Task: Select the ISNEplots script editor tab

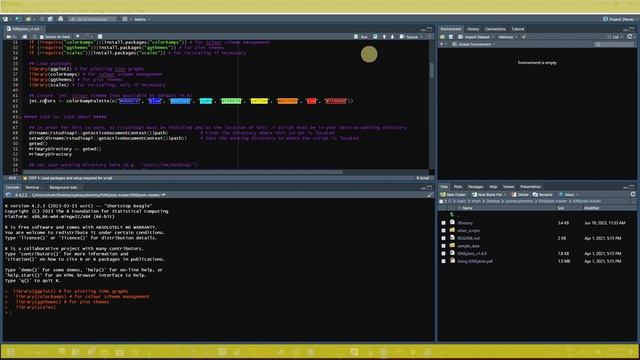Action: [x=24, y=29]
